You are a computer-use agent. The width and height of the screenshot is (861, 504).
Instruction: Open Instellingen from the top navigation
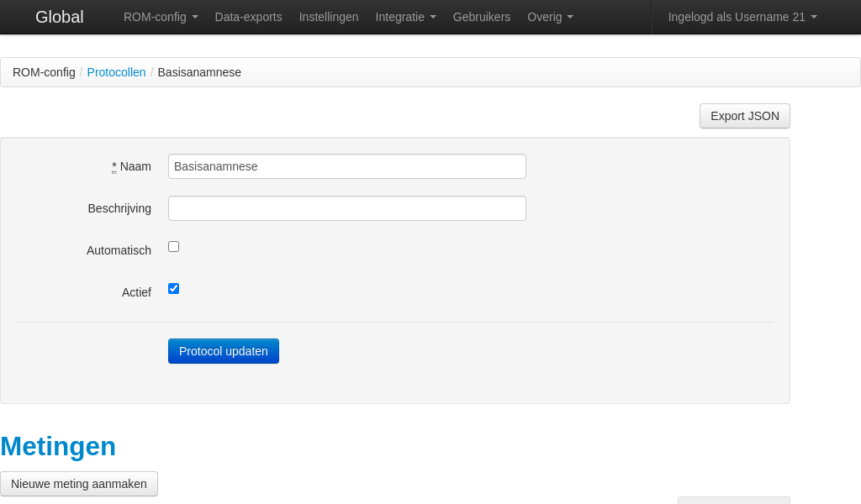point(329,17)
